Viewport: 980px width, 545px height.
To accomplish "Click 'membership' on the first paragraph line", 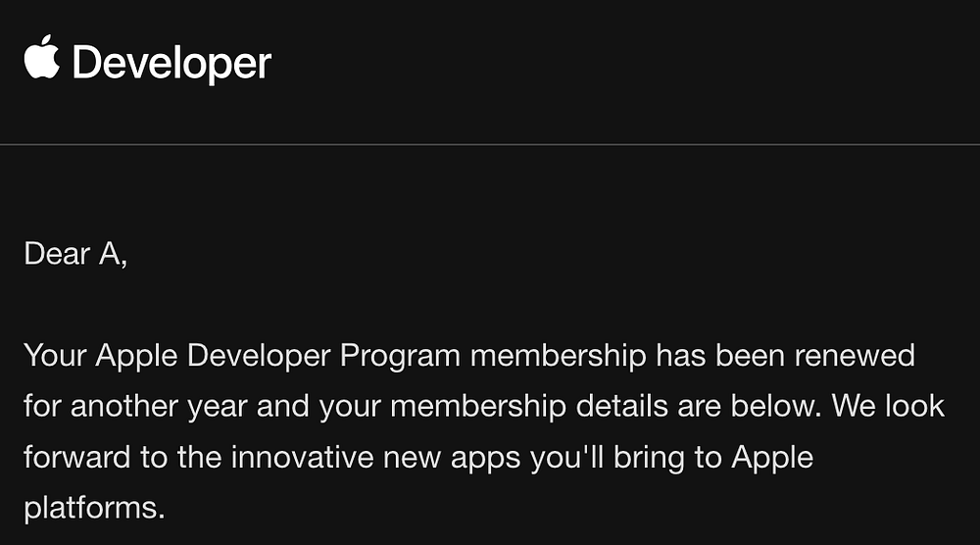I will click(559, 356).
